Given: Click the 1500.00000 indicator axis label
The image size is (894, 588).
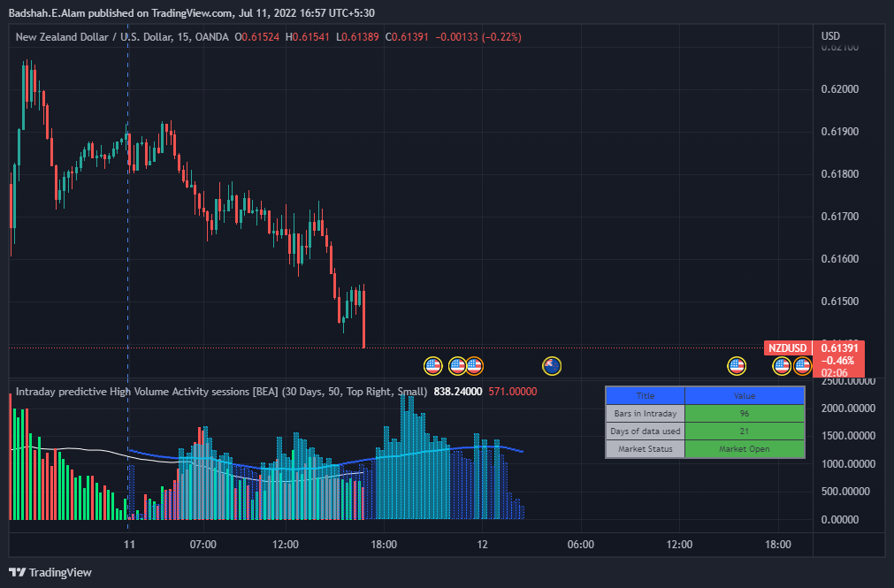Looking at the screenshot, I should tap(848, 436).
